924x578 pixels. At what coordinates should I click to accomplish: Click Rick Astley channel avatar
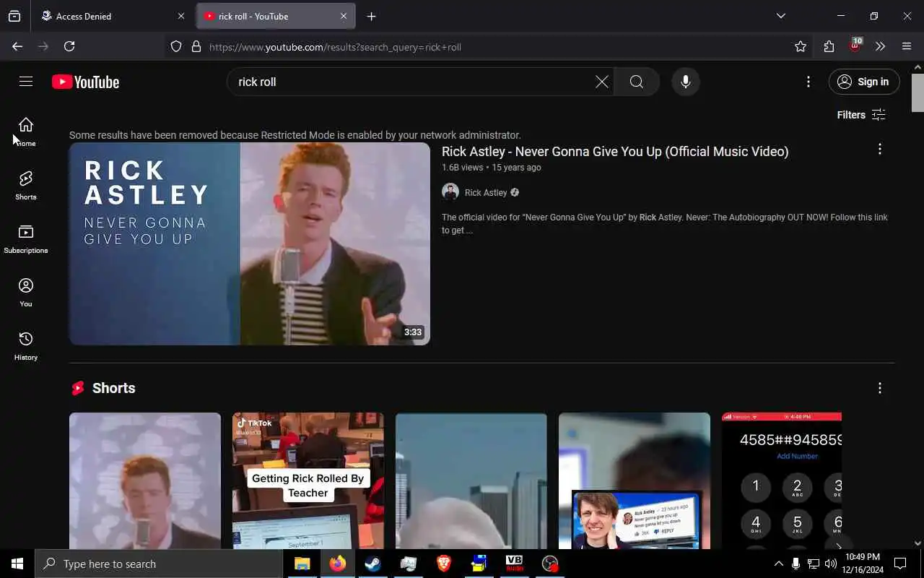(x=450, y=192)
